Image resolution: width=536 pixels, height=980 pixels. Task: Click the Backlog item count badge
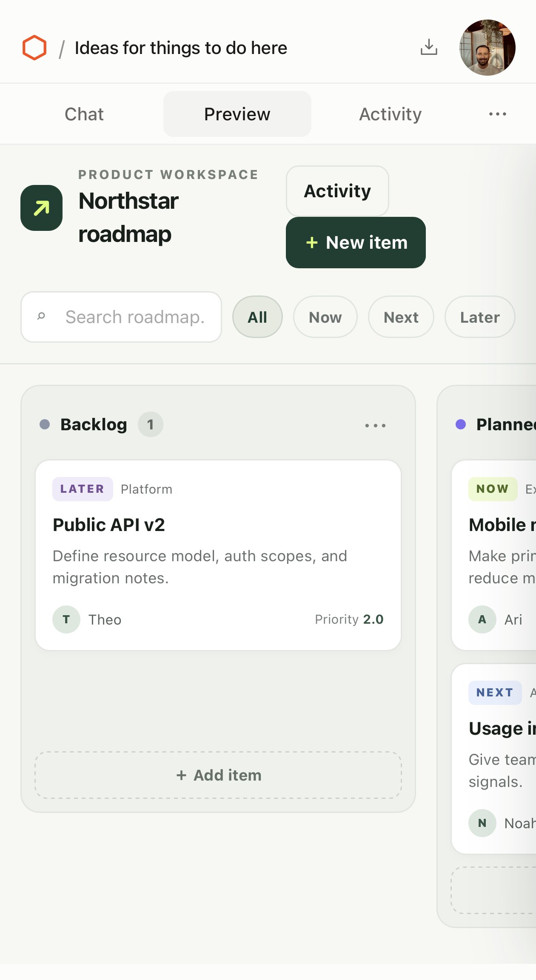point(150,424)
